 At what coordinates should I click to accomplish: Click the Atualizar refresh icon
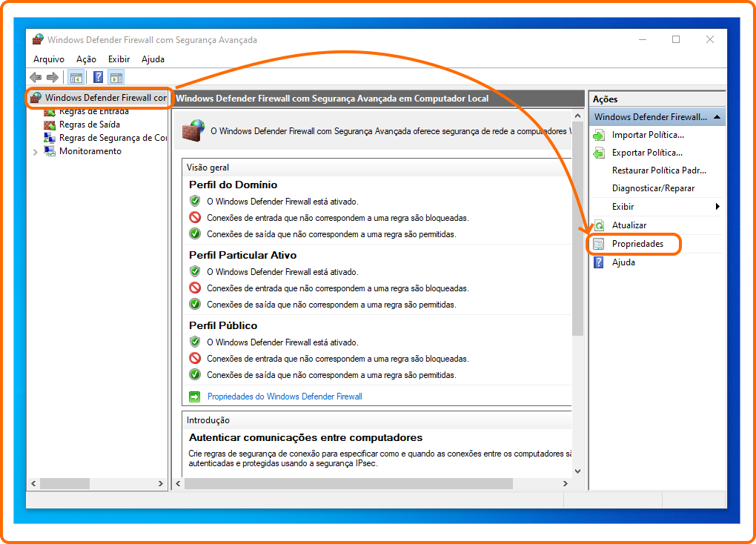tap(599, 225)
